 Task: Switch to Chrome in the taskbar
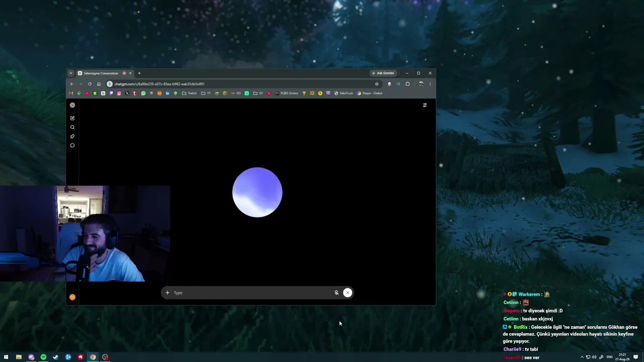pyautogui.click(x=93, y=357)
